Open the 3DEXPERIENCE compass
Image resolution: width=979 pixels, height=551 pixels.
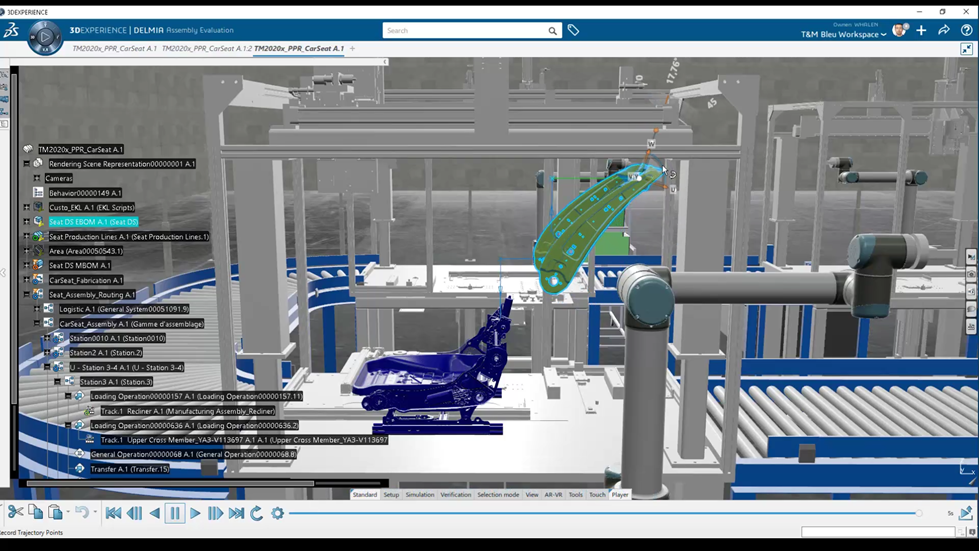tap(44, 37)
